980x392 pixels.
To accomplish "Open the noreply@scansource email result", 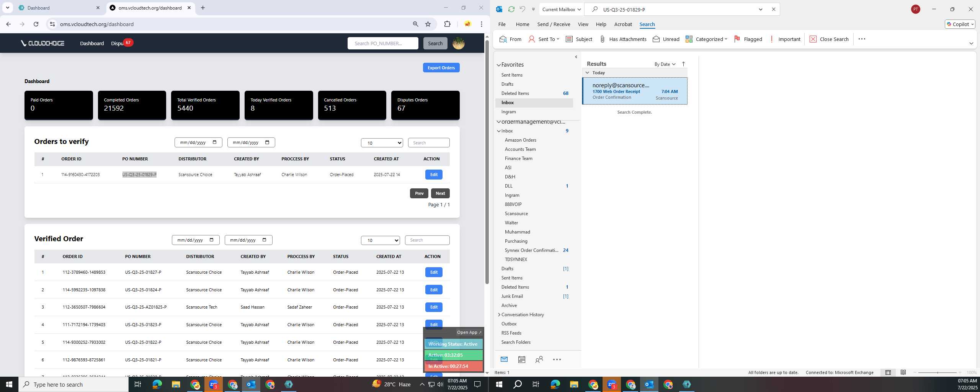I will pyautogui.click(x=635, y=91).
